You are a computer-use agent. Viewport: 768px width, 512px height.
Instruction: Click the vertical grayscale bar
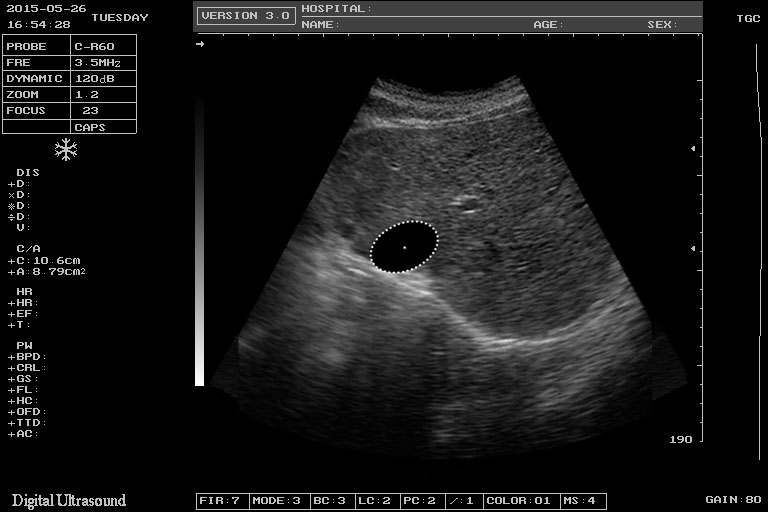point(199,240)
